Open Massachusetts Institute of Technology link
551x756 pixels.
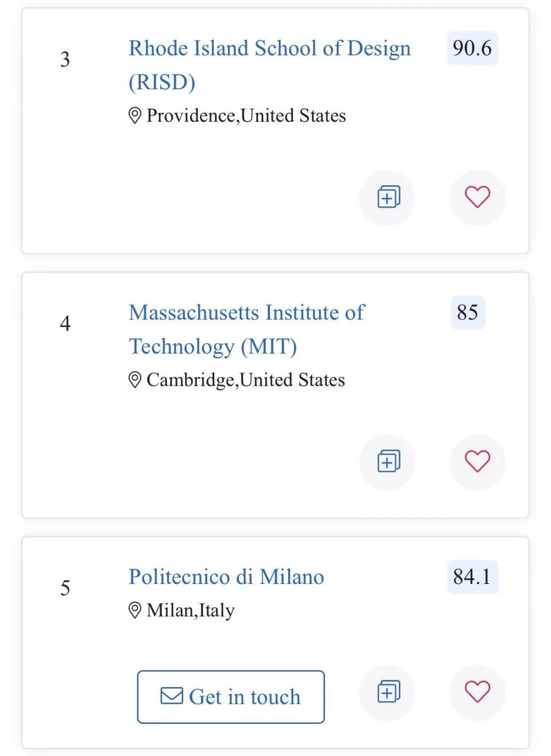tap(246, 329)
